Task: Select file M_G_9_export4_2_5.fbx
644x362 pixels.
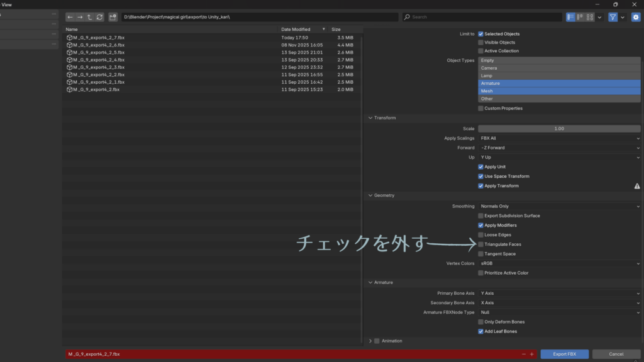Action: point(99,52)
